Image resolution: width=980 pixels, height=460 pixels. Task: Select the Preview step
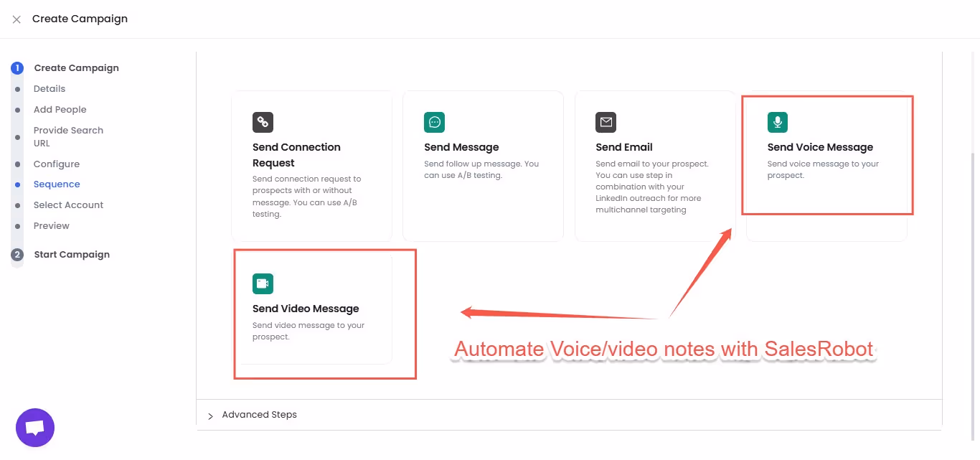pyautogui.click(x=51, y=225)
